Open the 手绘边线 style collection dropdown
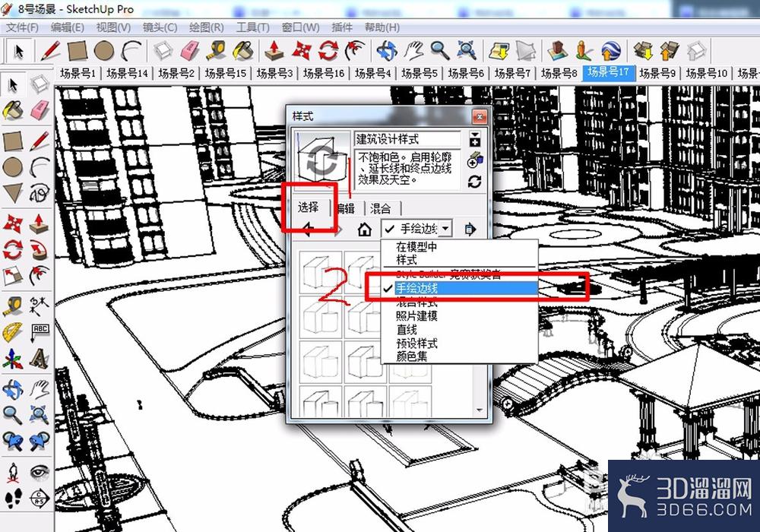Image resolution: width=760 pixels, height=532 pixels. [416, 228]
